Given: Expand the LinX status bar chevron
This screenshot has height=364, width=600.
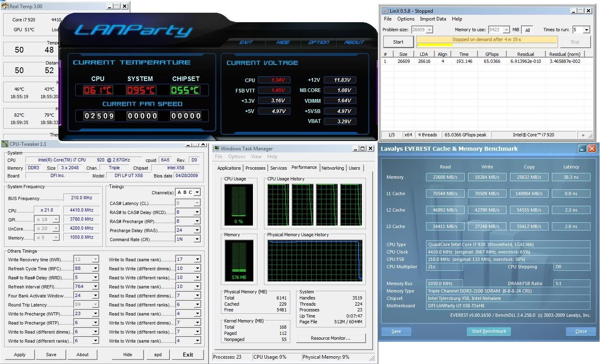Looking at the screenshot, I should (583, 135).
